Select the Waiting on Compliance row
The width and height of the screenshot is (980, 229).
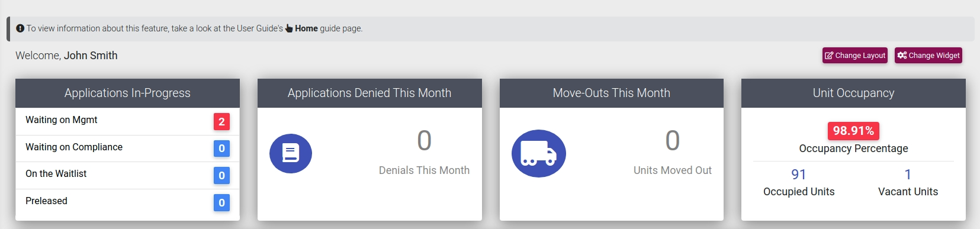127,149
